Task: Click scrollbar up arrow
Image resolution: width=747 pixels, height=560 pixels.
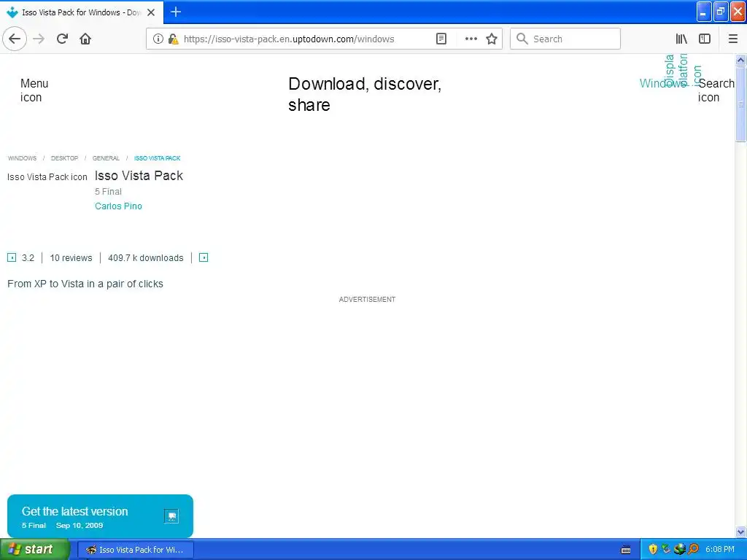Action: [x=740, y=60]
